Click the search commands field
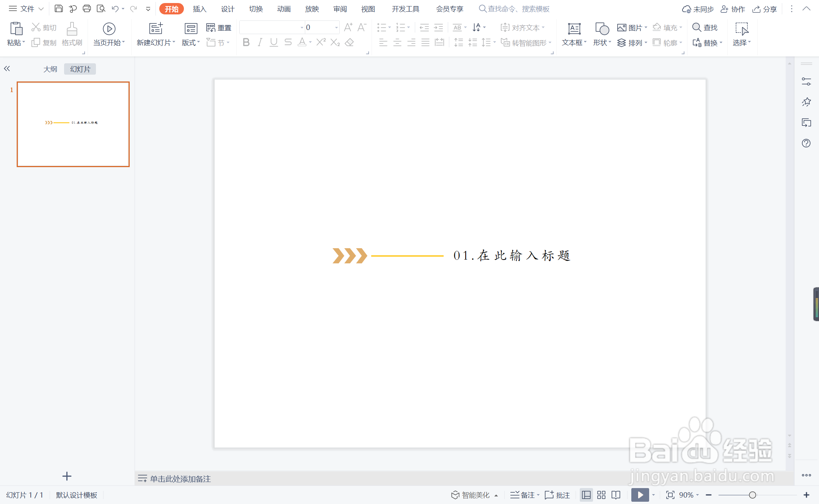This screenshot has width=819, height=504. click(x=514, y=9)
